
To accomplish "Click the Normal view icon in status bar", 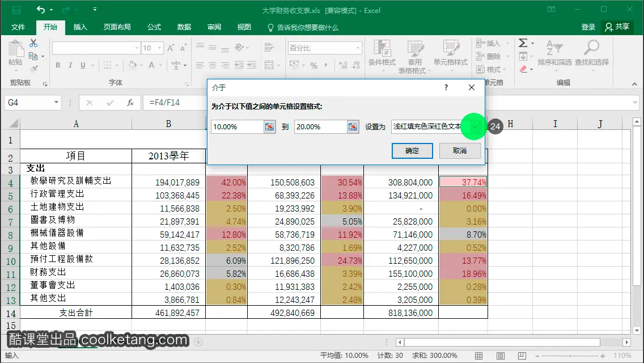I will (478, 356).
